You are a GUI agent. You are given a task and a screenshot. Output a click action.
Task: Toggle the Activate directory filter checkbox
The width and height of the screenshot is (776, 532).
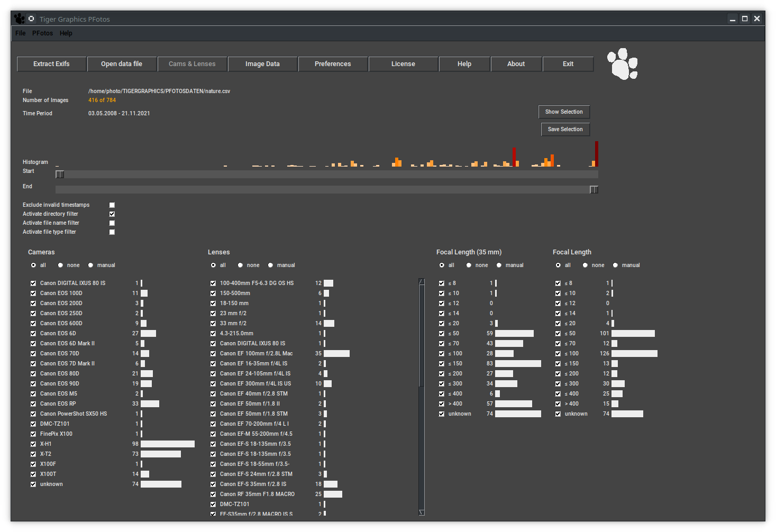tap(112, 214)
